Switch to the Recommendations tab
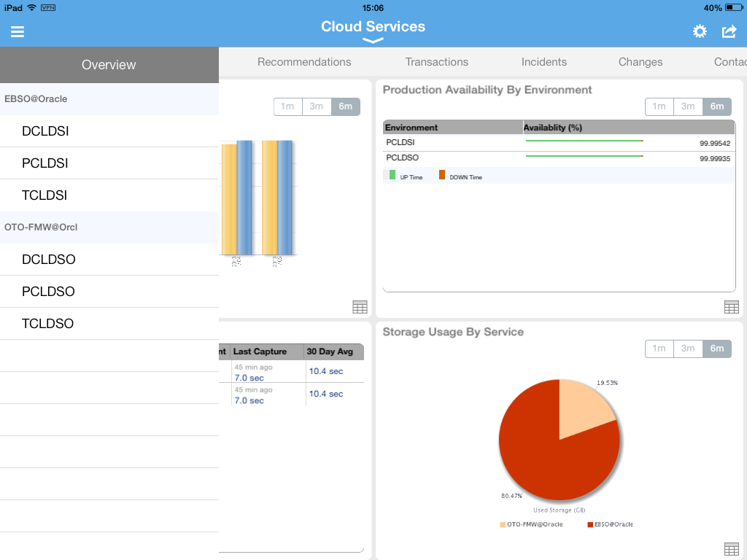This screenshot has height=560, width=747. [x=304, y=62]
